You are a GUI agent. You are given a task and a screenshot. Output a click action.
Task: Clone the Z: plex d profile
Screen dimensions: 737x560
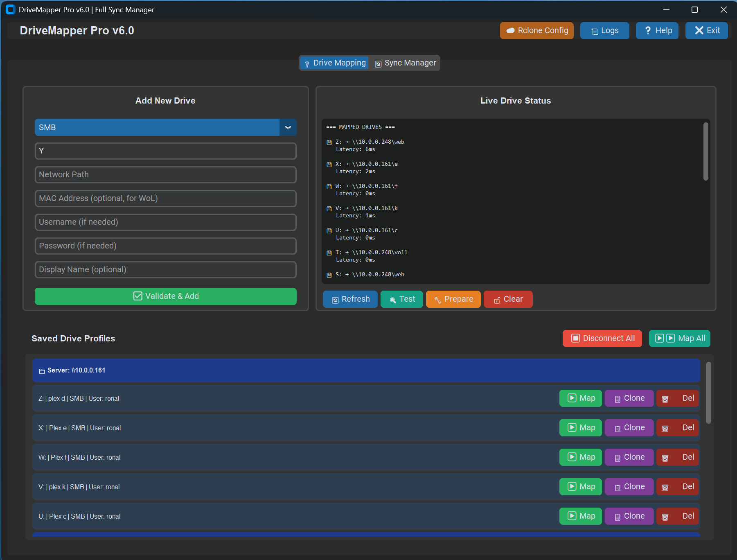coord(629,398)
